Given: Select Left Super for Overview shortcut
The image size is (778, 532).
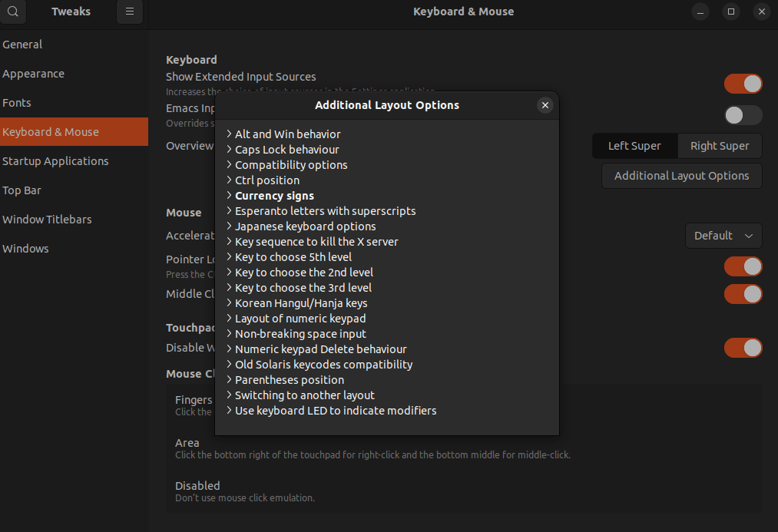Looking at the screenshot, I should point(634,146).
